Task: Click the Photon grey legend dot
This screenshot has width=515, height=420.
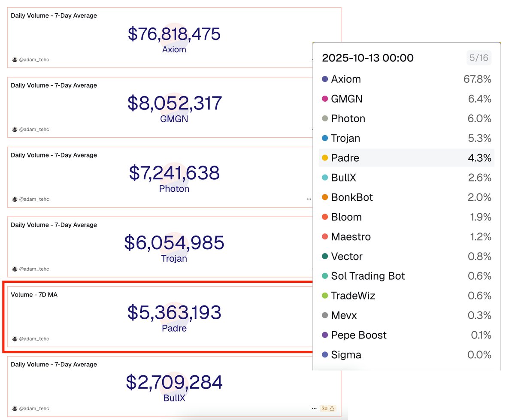Action: pyautogui.click(x=325, y=119)
